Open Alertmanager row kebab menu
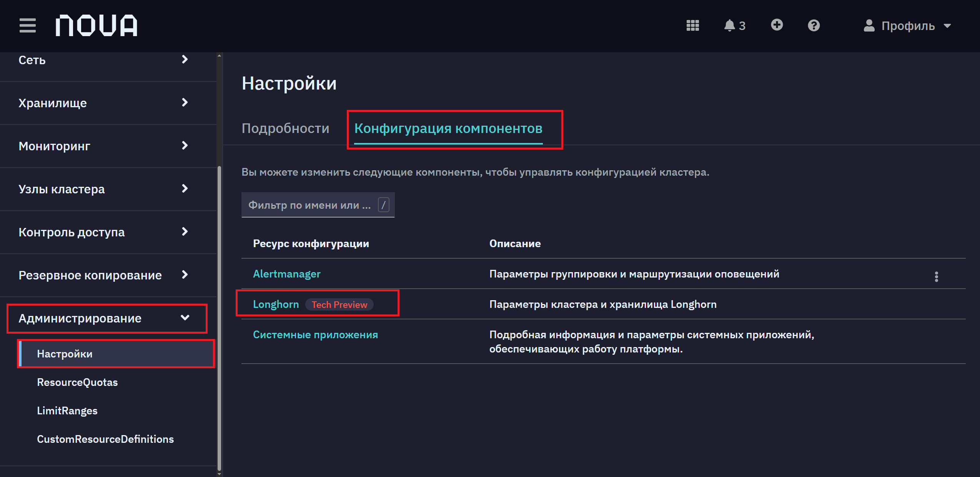Image resolution: width=980 pixels, height=477 pixels. (936, 276)
